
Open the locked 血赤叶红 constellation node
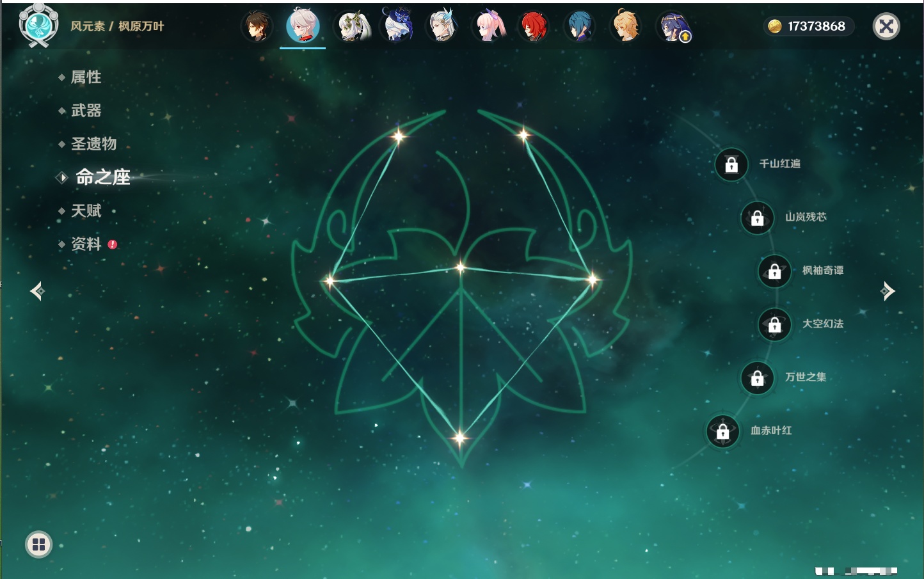click(x=723, y=432)
